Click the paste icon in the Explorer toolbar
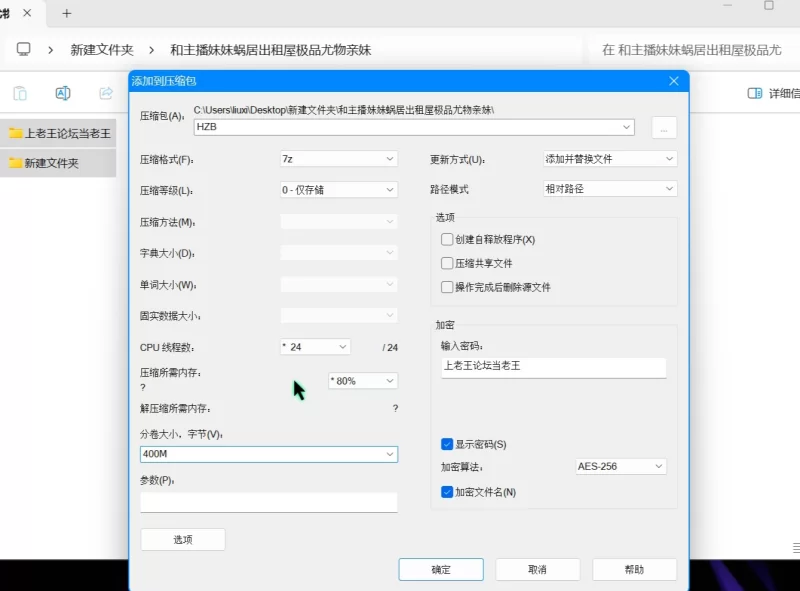Viewport: 800px width, 591px height. pos(20,93)
